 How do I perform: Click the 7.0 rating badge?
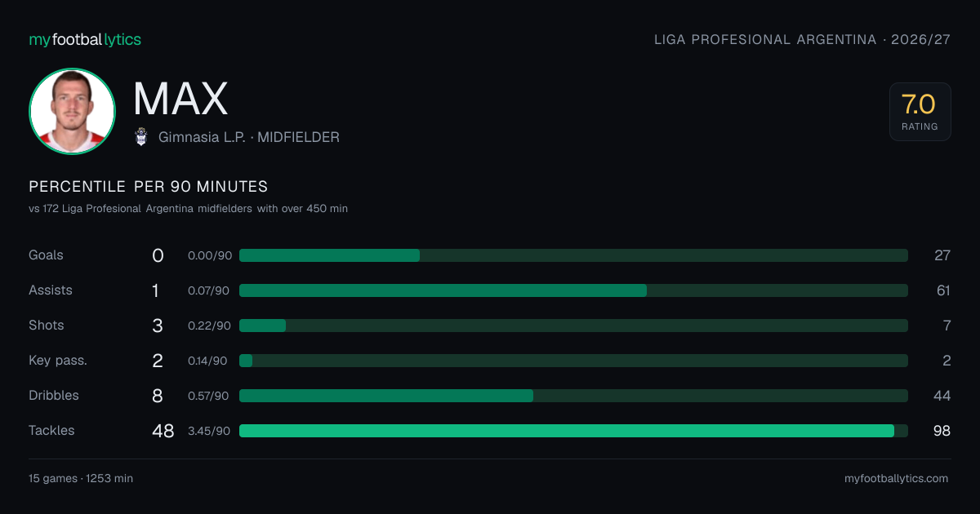pyautogui.click(x=920, y=112)
